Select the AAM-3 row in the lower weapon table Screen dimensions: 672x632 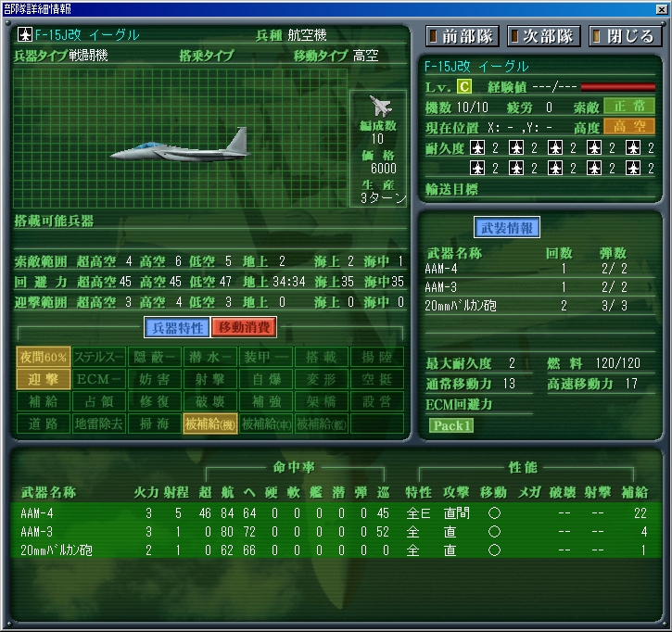pyautogui.click(x=336, y=532)
